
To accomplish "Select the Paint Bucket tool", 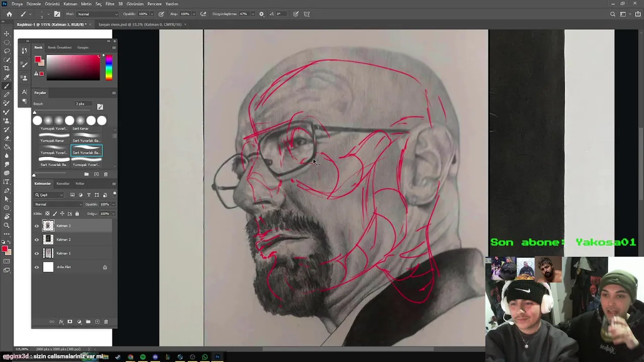I will coord(7,147).
